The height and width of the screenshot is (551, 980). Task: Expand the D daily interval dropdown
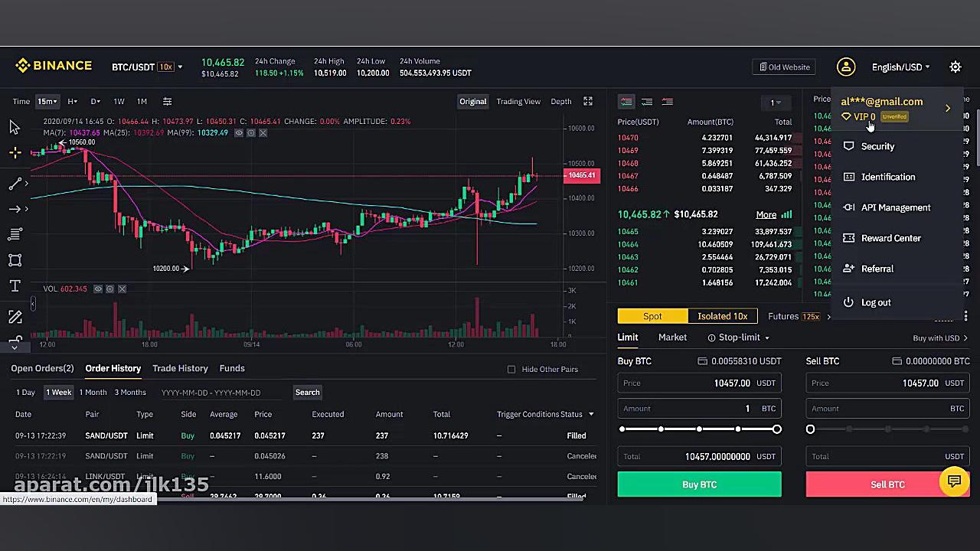coord(96,101)
